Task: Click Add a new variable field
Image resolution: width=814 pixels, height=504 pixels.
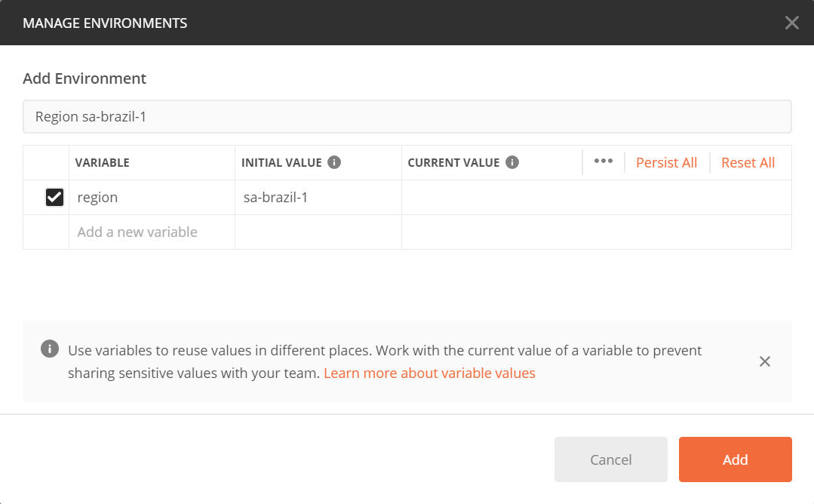Action: coord(152,232)
